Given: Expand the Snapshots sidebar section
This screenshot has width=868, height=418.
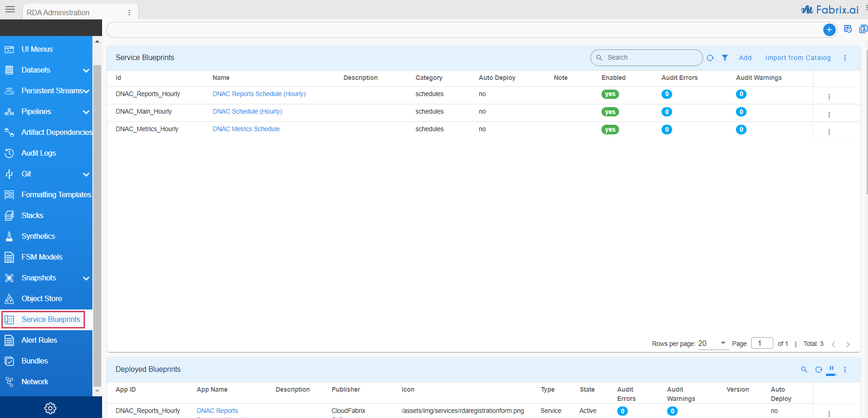Looking at the screenshot, I should click(x=86, y=278).
